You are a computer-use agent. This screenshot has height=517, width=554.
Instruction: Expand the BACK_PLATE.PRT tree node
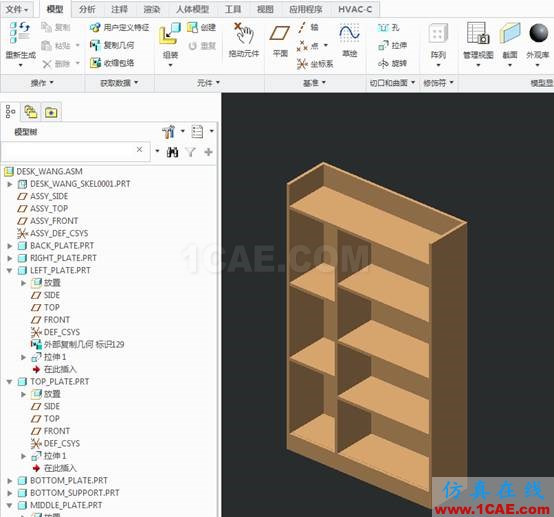(x=10, y=246)
